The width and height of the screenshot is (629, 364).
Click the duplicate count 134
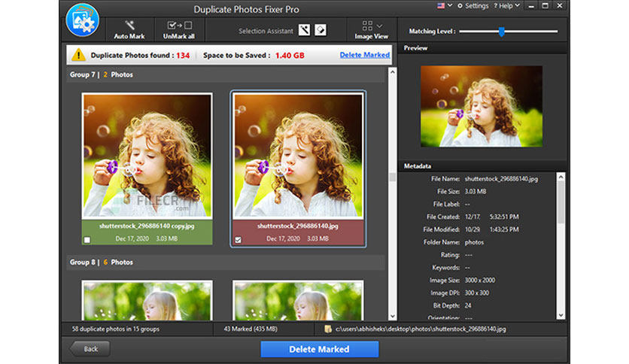(183, 56)
